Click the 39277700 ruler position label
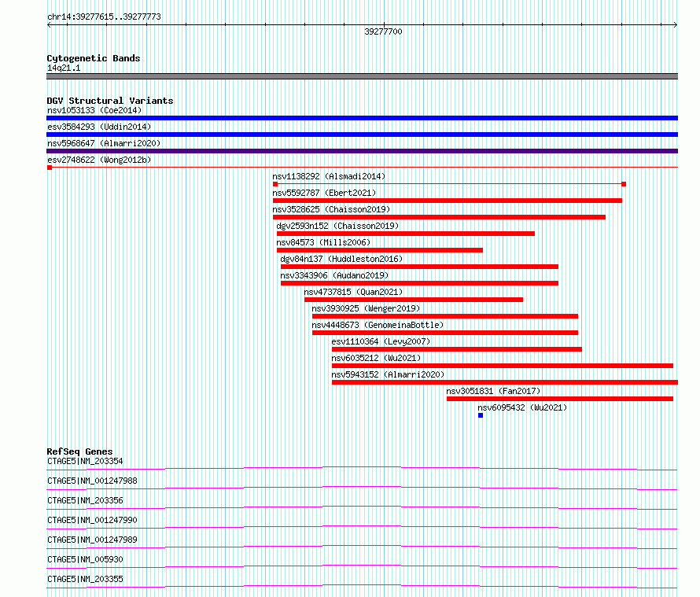700x597 pixels. [383, 31]
